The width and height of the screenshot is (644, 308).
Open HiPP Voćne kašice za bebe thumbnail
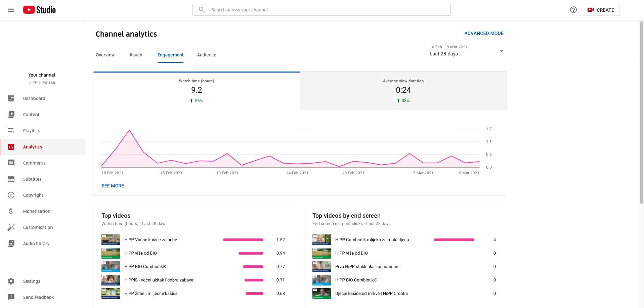[x=111, y=240]
